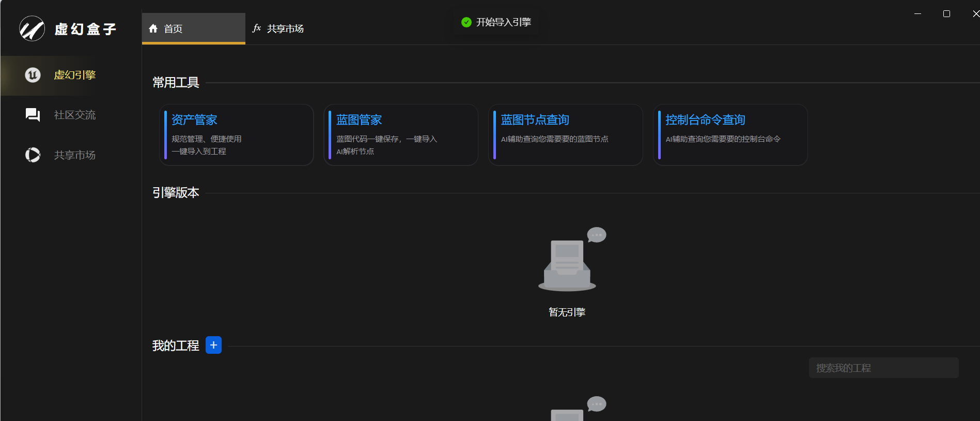Click the 一键导入到工程 text line
The height and width of the screenshot is (421, 980).
click(x=199, y=151)
